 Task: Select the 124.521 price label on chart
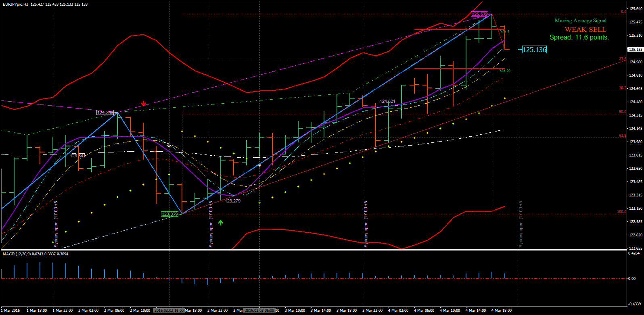coord(387,102)
